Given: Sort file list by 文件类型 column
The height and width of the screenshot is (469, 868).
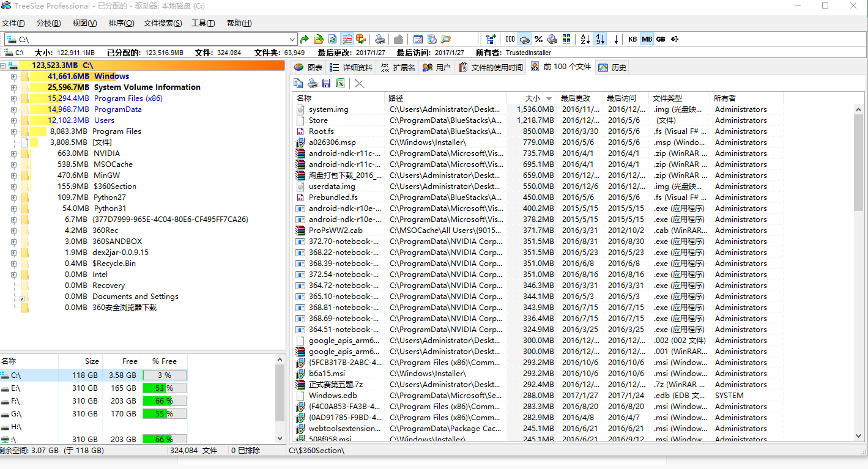Looking at the screenshot, I should (x=680, y=98).
